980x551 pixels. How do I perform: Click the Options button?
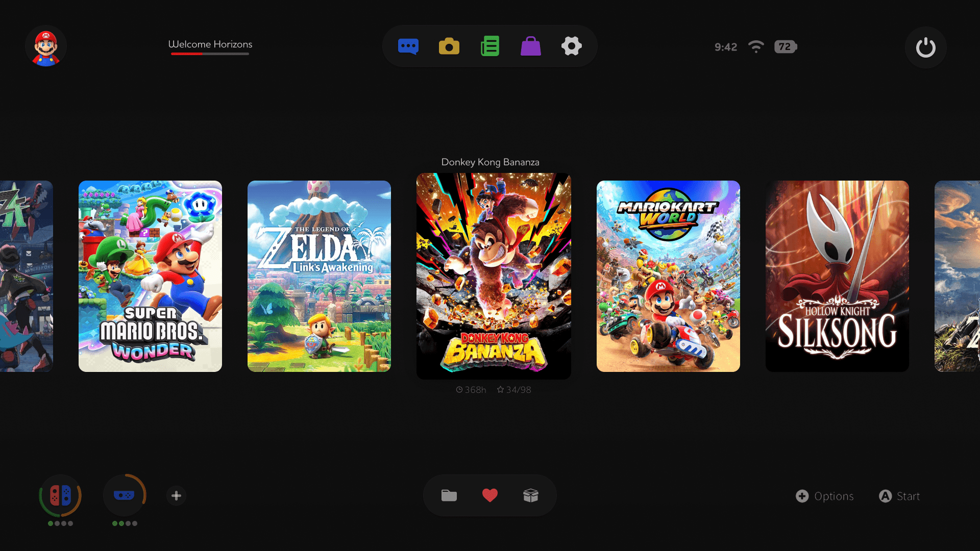825,496
